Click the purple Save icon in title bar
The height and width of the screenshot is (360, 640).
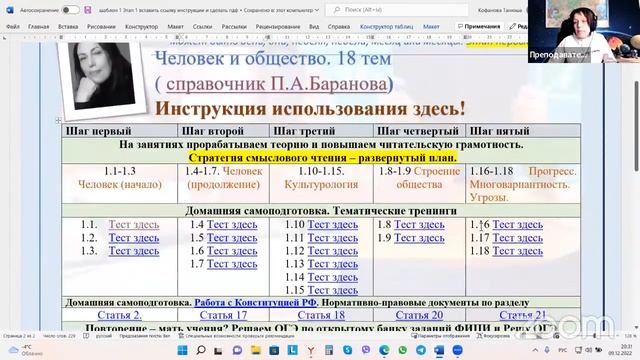tap(87, 10)
